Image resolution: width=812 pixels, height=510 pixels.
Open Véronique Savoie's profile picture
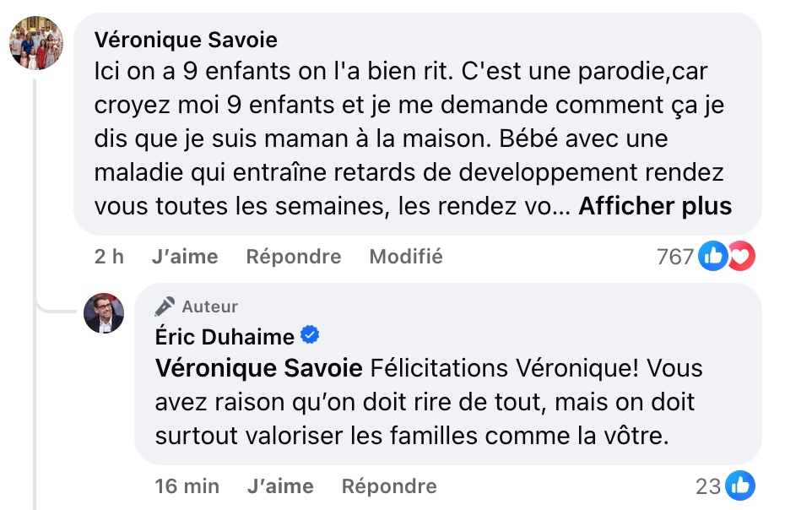click(x=36, y=43)
